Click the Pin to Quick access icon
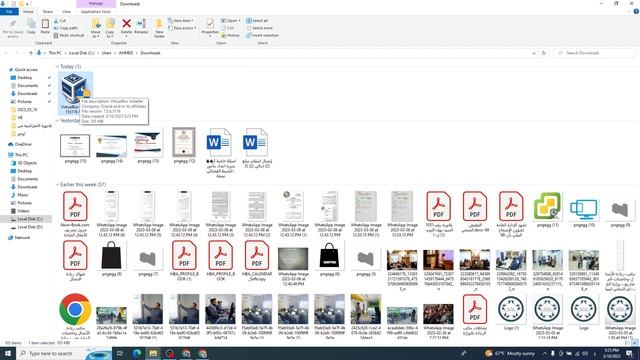640x360 pixels. (13, 25)
